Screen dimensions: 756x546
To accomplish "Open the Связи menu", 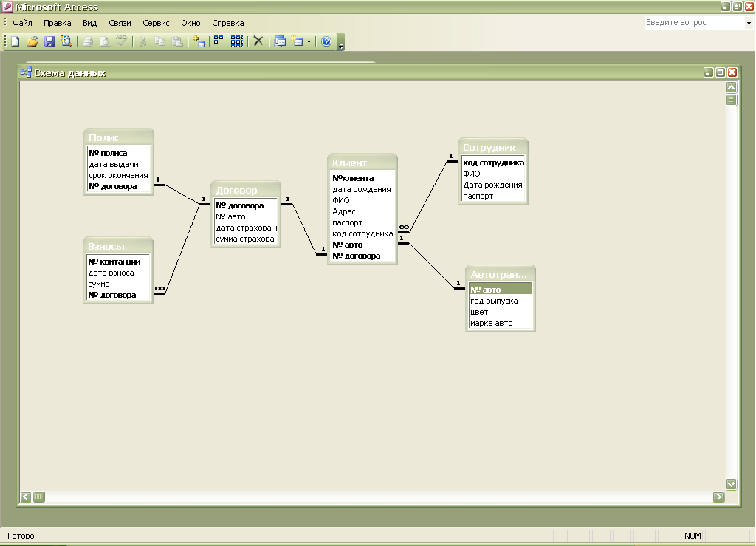I will click(120, 23).
